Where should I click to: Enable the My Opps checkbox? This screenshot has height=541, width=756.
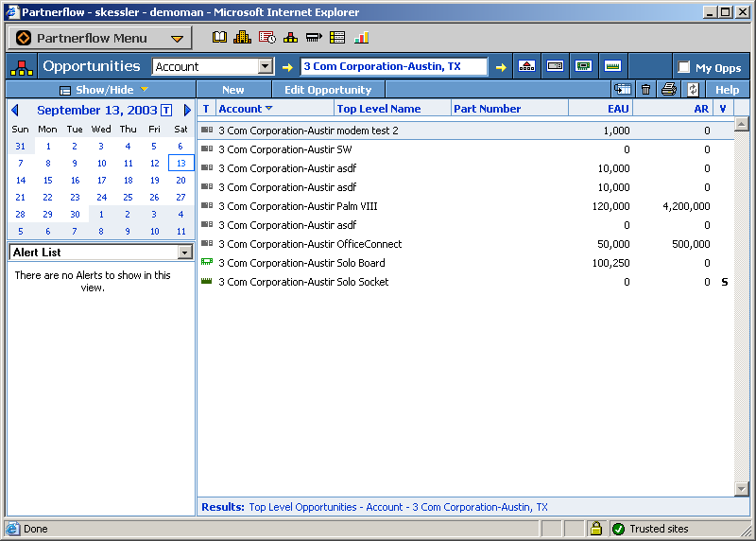(683, 67)
